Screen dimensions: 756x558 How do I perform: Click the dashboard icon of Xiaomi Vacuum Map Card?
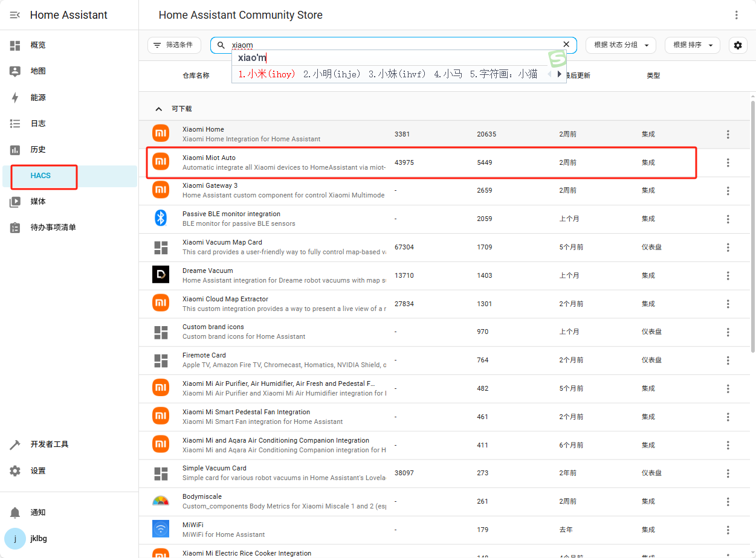[161, 247]
